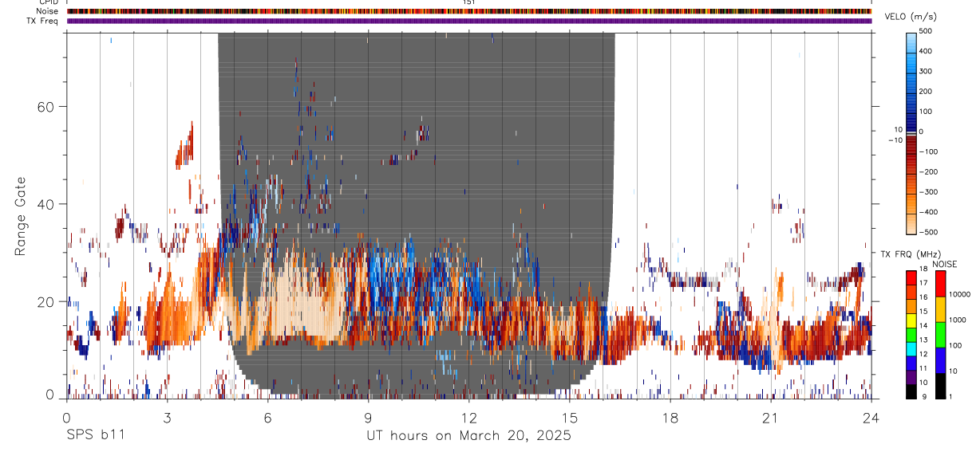The image size is (980, 452).
Task: Click the multicolored Noise strip above the plot
Action: [468, 11]
